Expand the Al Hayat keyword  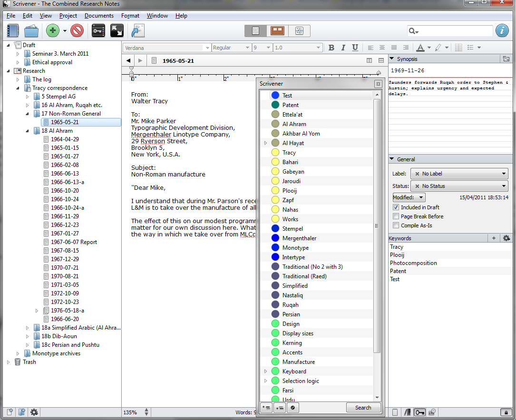pos(265,143)
